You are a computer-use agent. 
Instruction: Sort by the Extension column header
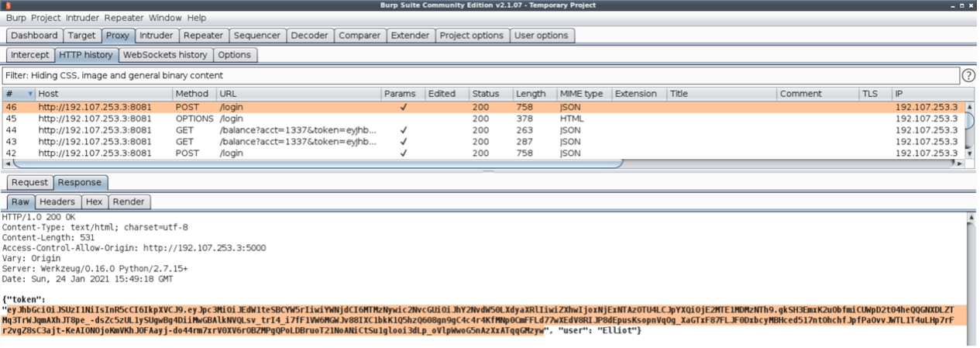click(x=639, y=94)
